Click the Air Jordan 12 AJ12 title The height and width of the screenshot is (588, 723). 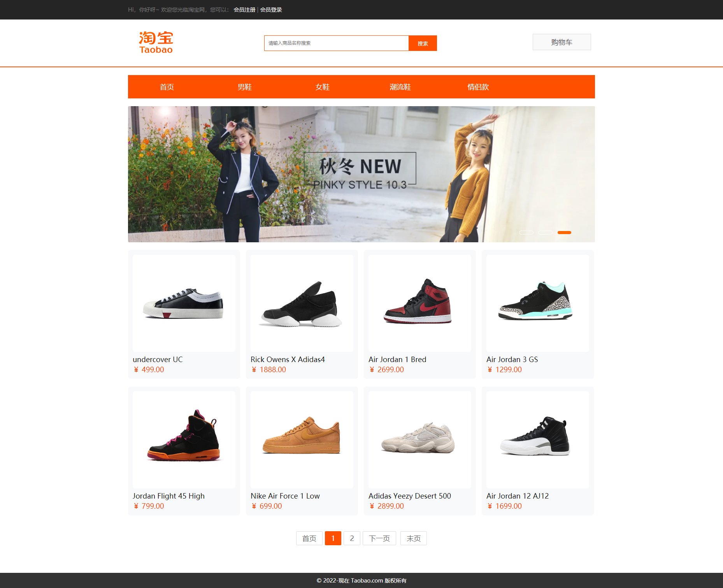coord(518,496)
